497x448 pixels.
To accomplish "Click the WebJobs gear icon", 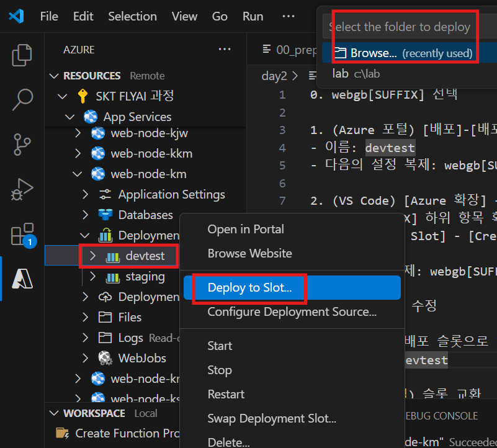I will 105,358.
